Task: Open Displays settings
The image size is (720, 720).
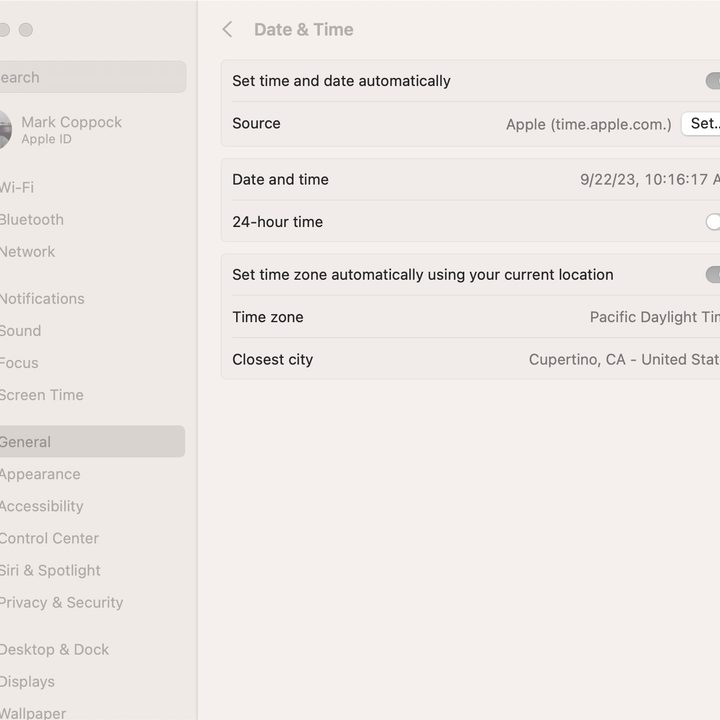Action: (28, 682)
